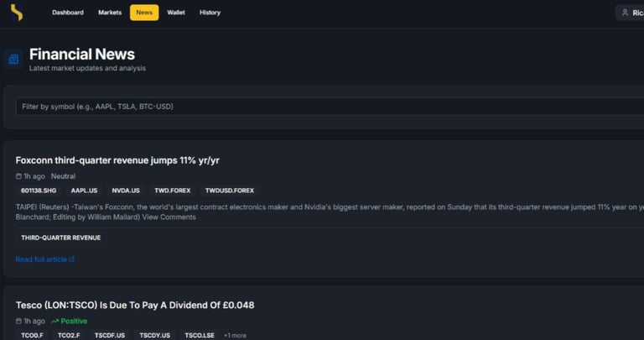Select the TSCDF.US symbol tag

click(110, 336)
